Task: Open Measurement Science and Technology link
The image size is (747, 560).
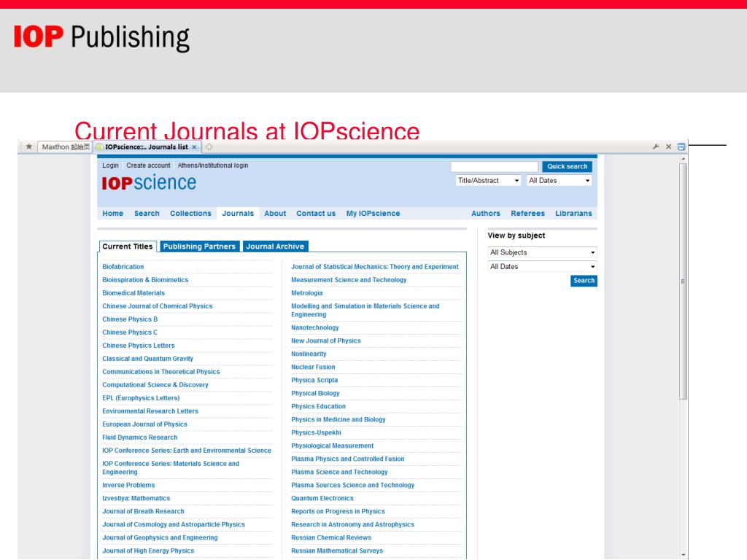Action: (349, 280)
